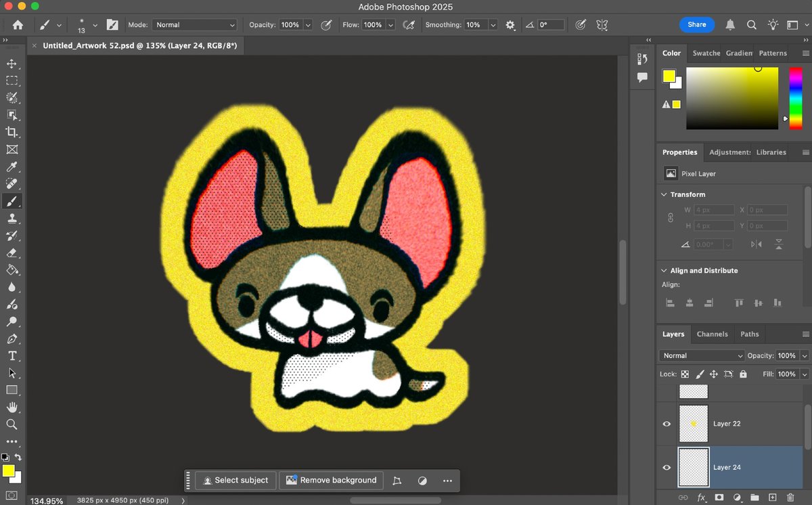
Task: Click the brush angle input field
Action: (x=551, y=24)
